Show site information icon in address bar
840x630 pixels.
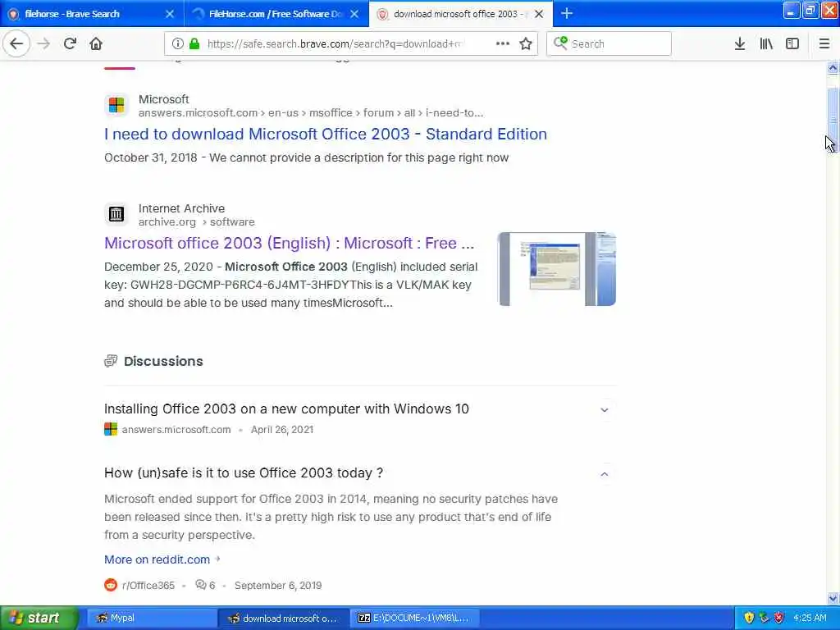tap(177, 43)
